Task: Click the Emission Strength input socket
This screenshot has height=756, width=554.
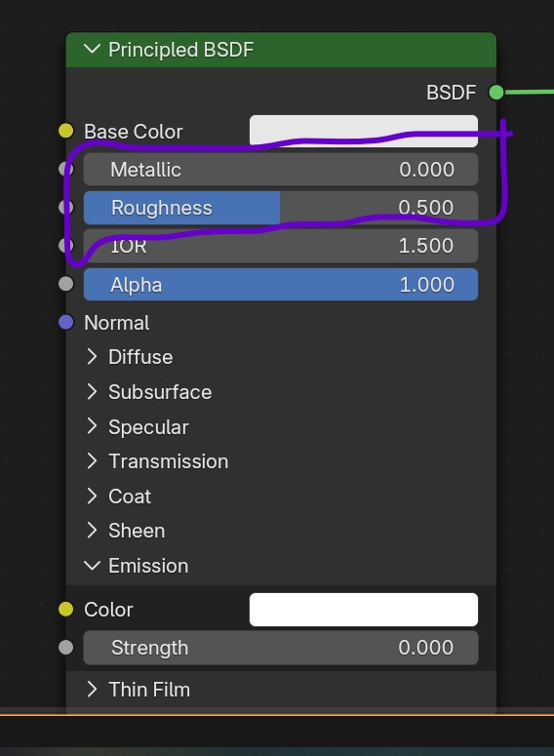Action: pyautogui.click(x=66, y=647)
